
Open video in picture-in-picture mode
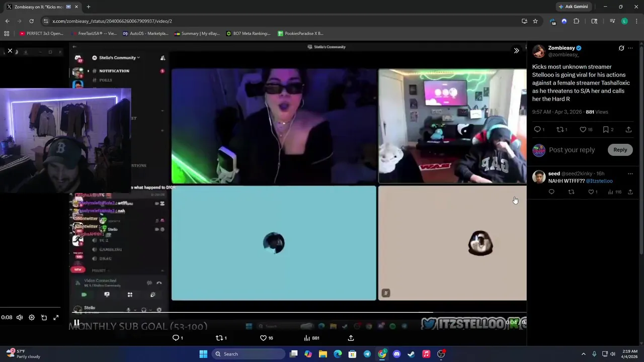point(44,317)
